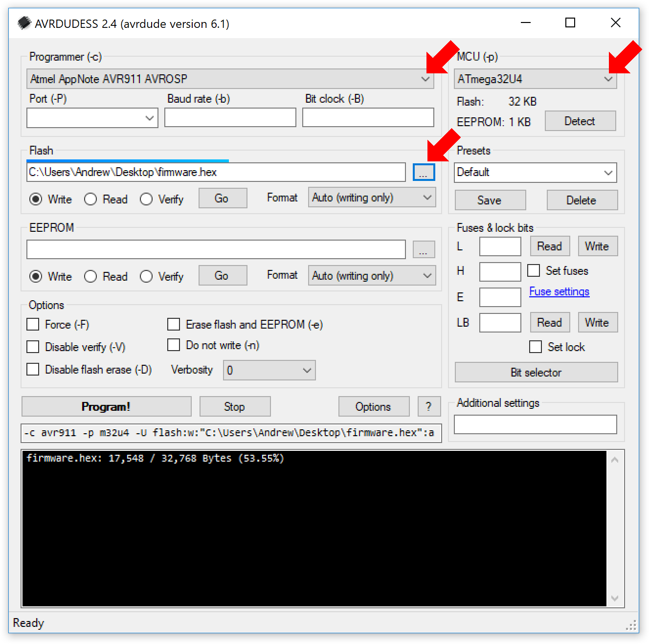The image size is (649, 644).
Task: Toggle the Set fuses checkbox
Action: click(x=534, y=270)
